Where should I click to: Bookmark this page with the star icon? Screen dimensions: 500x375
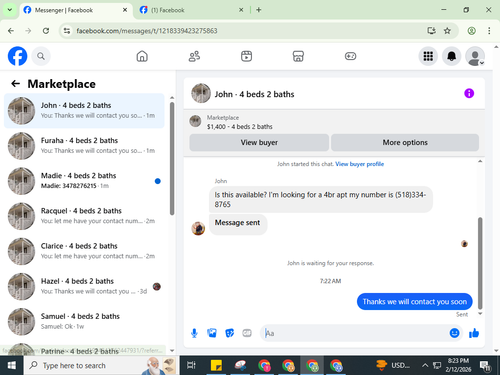coord(447,31)
